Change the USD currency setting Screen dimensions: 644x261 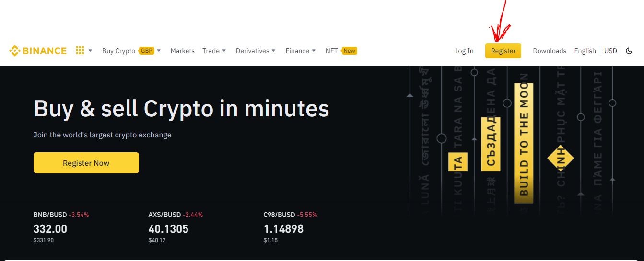click(x=610, y=51)
